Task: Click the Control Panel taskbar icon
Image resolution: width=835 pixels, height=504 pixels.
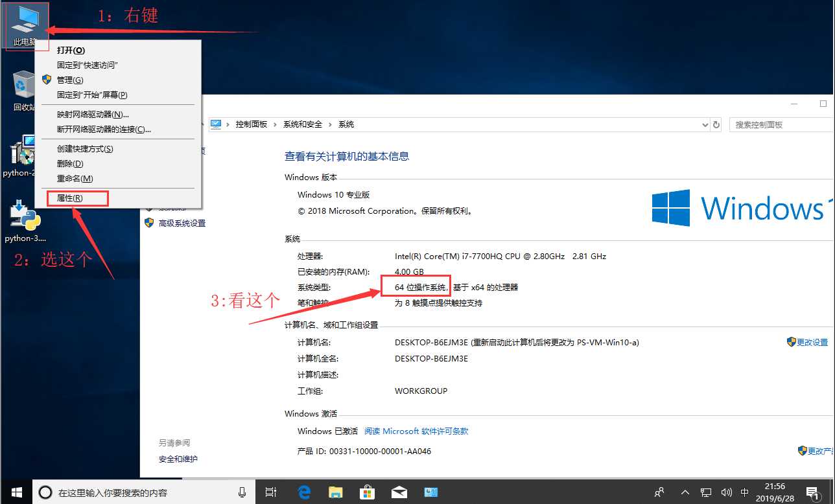Action: (430, 492)
